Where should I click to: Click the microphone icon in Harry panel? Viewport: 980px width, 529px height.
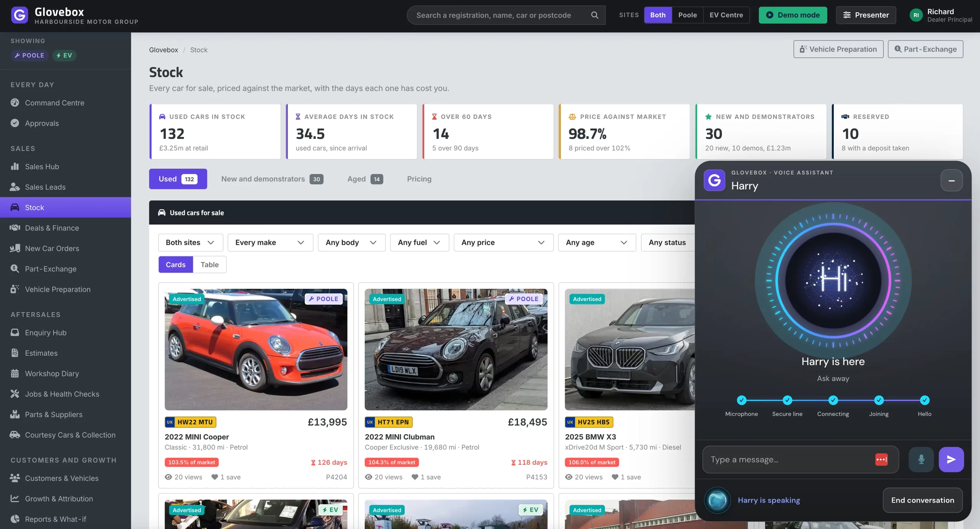click(921, 459)
